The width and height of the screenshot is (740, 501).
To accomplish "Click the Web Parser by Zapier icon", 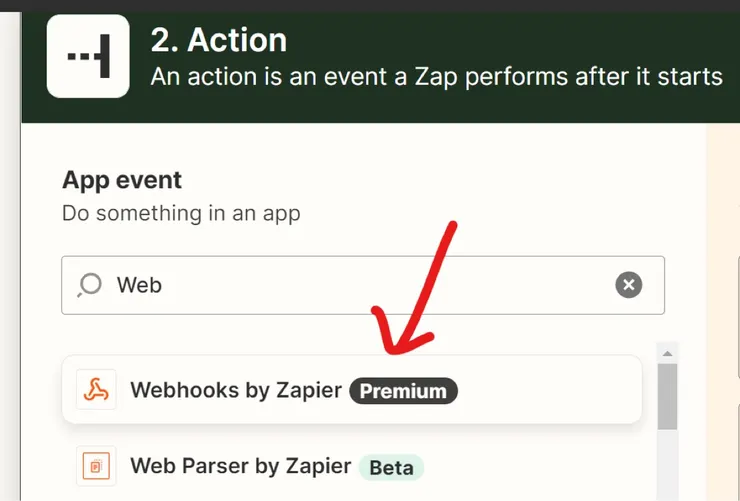I will [x=96, y=466].
